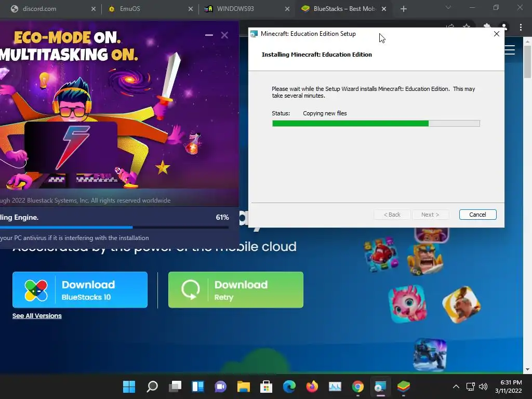The height and width of the screenshot is (399, 532).
Task: Show hidden system tray icons
Action: coord(456,387)
